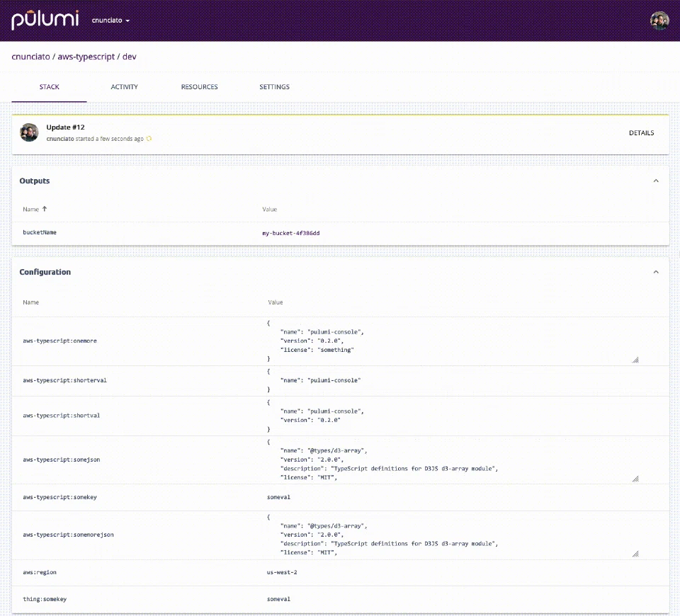Click the Pulumi logo
This screenshot has height=616, width=680.
[x=45, y=20]
